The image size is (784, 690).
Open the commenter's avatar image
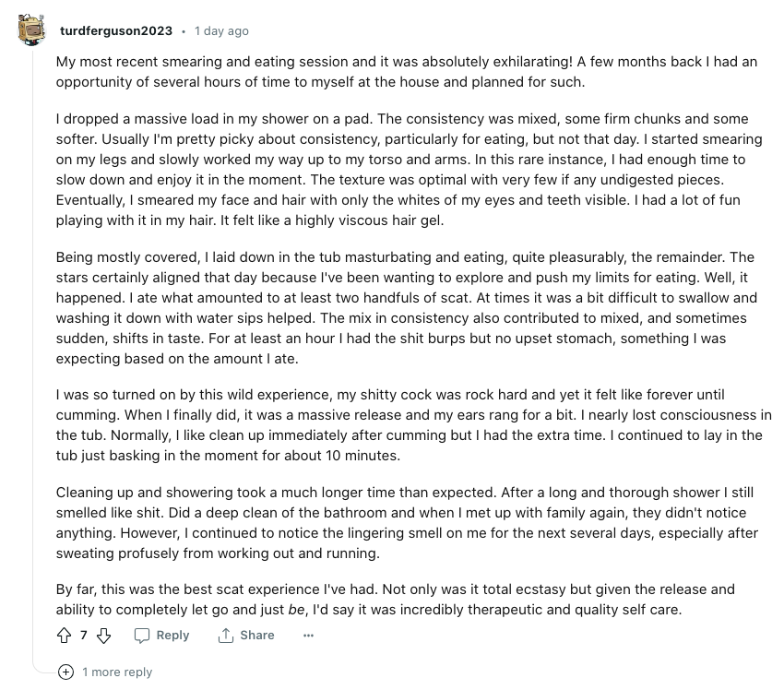point(31,30)
